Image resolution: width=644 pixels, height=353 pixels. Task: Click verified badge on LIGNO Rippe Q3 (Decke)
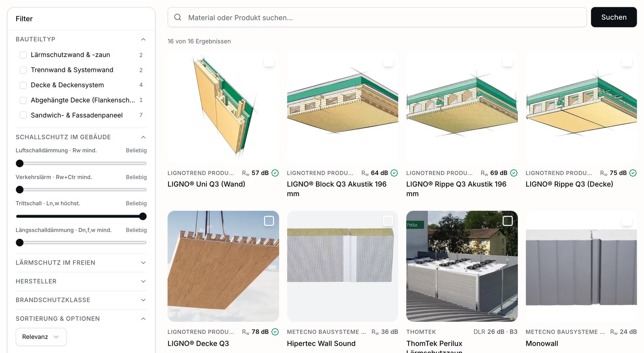click(x=633, y=173)
